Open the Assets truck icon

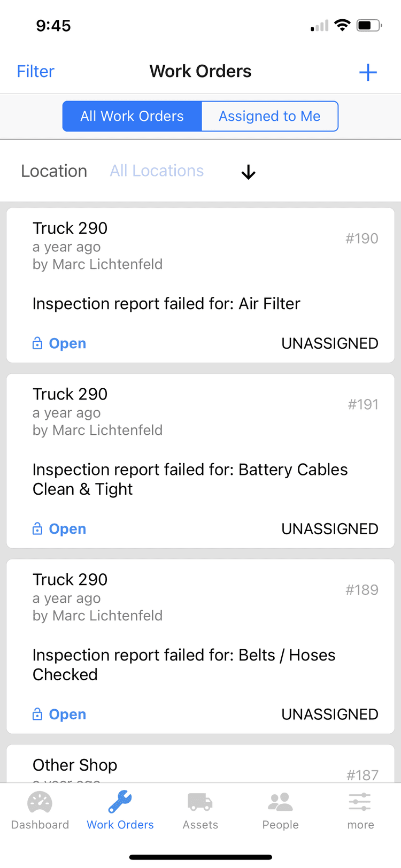[x=200, y=802]
